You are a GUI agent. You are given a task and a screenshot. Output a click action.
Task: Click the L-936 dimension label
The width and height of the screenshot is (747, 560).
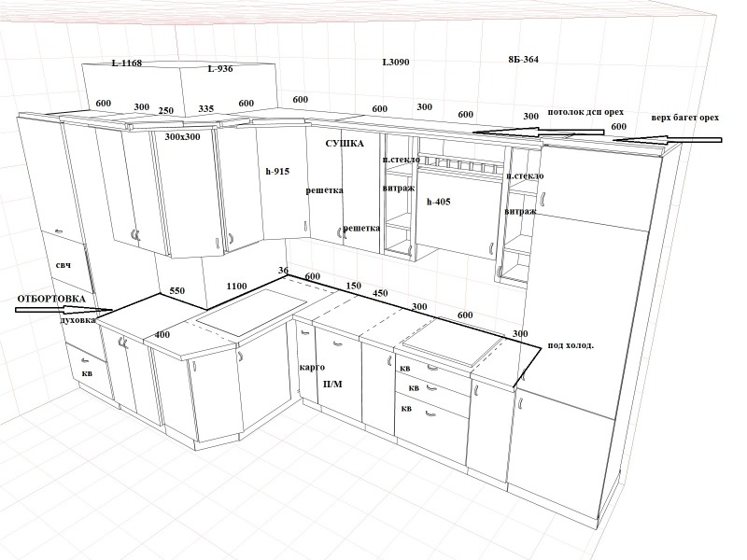[220, 68]
